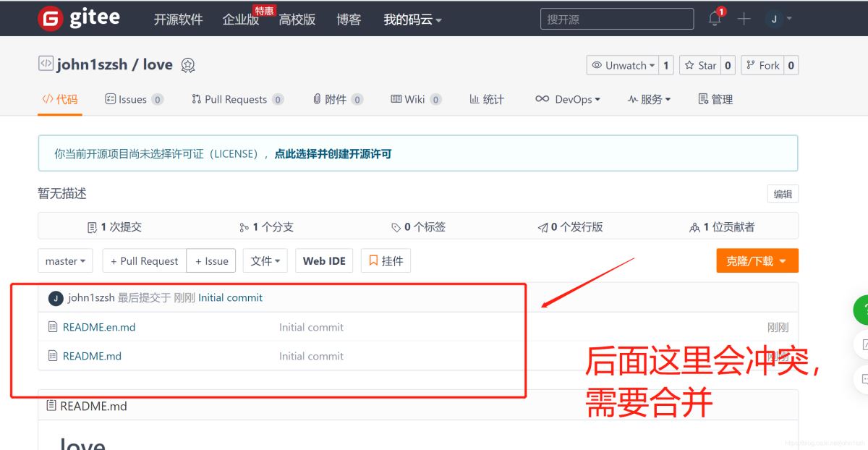Image resolution: width=868 pixels, height=450 pixels.
Task: Click the Fork count 0
Action: pyautogui.click(x=791, y=65)
